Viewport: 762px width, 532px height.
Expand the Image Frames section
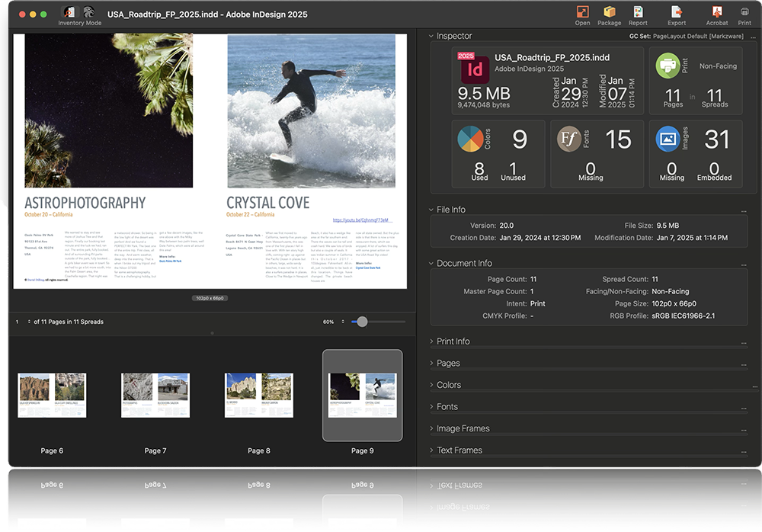click(431, 428)
